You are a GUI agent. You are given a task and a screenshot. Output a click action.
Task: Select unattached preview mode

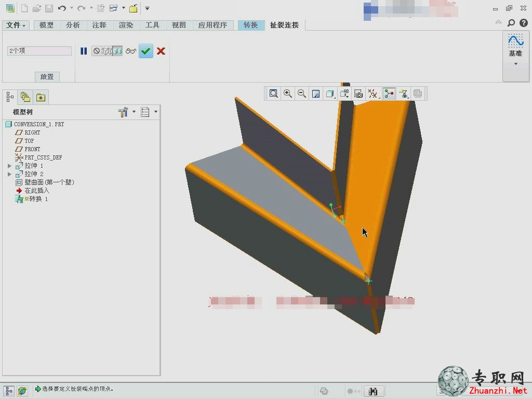107,51
